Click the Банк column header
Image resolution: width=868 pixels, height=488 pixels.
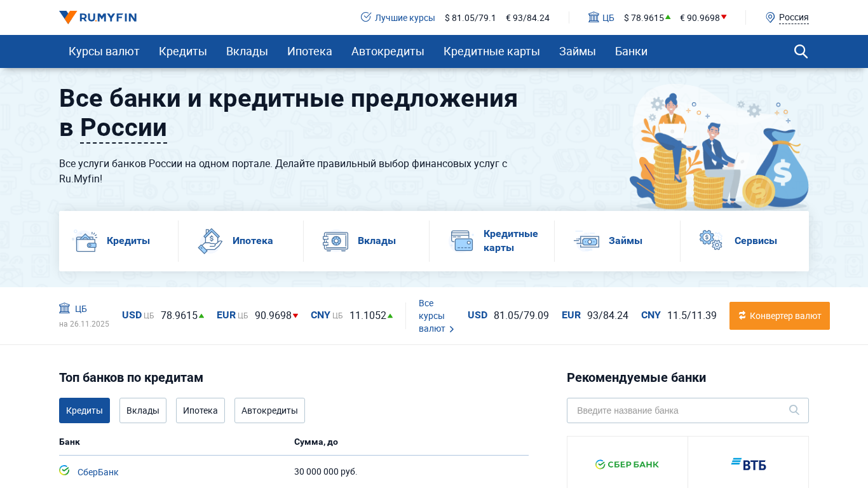pyautogui.click(x=69, y=442)
